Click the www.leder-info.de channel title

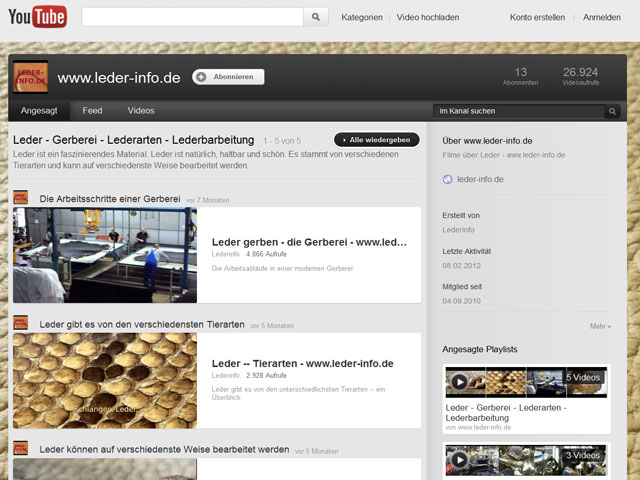coord(119,78)
